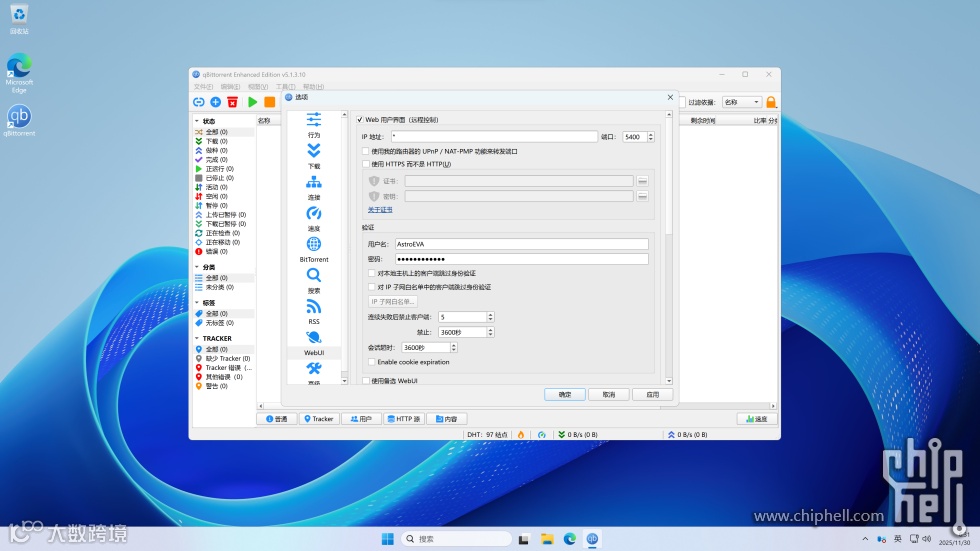Viewport: 980px width, 551px height.
Task: Select the BitTorrent globe icon
Action: pos(314,245)
